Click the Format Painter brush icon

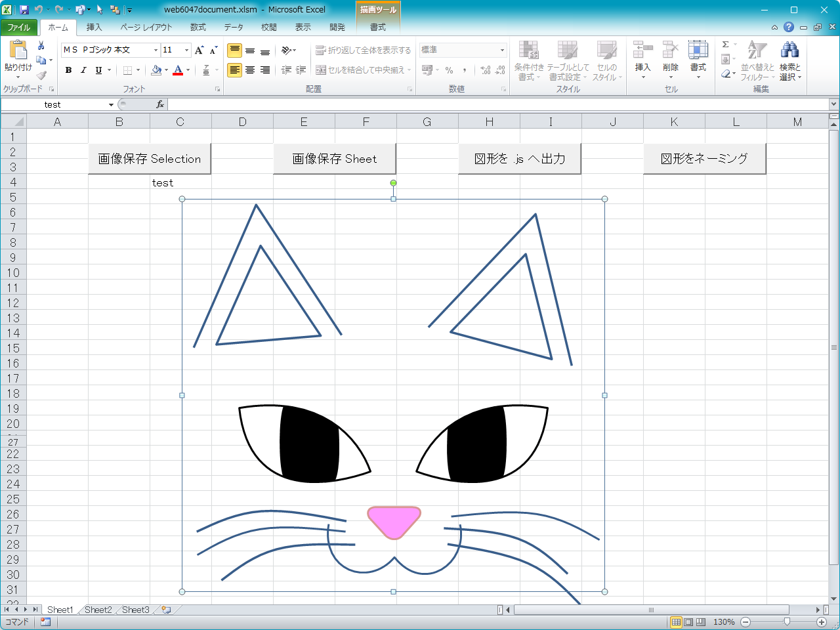pos(41,75)
